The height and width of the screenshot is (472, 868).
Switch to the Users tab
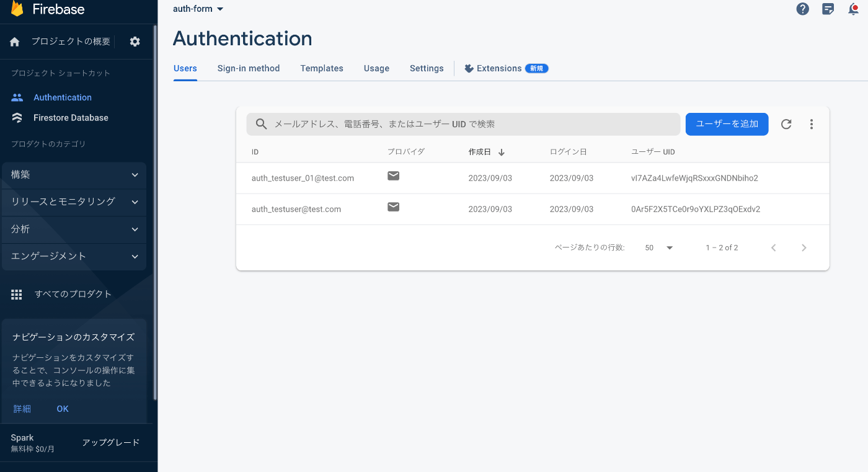point(185,68)
